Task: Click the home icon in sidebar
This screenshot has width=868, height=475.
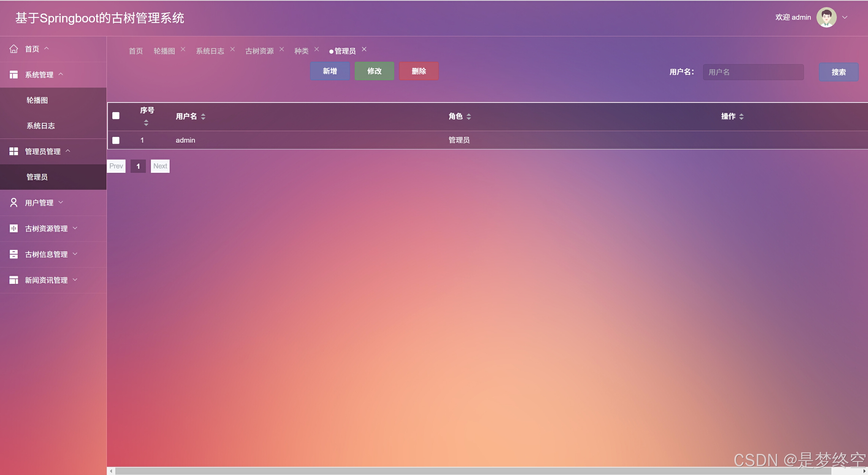Action: [14, 49]
